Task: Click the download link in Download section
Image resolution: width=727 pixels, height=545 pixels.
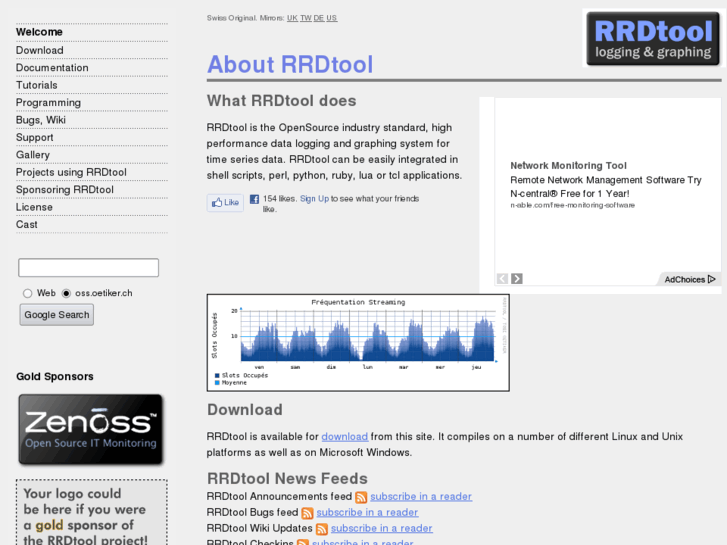Action: coord(344,437)
